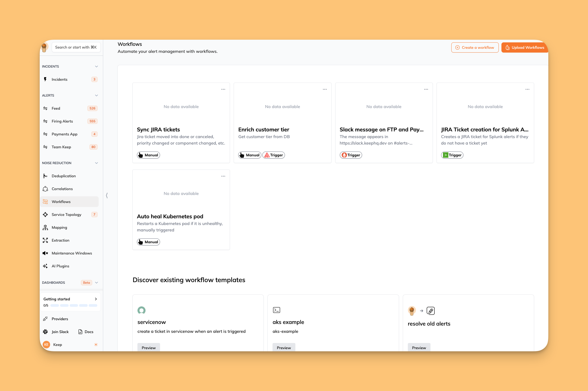Click the Extraction arrows icon
Viewport: 588px width, 391px height.
45,240
